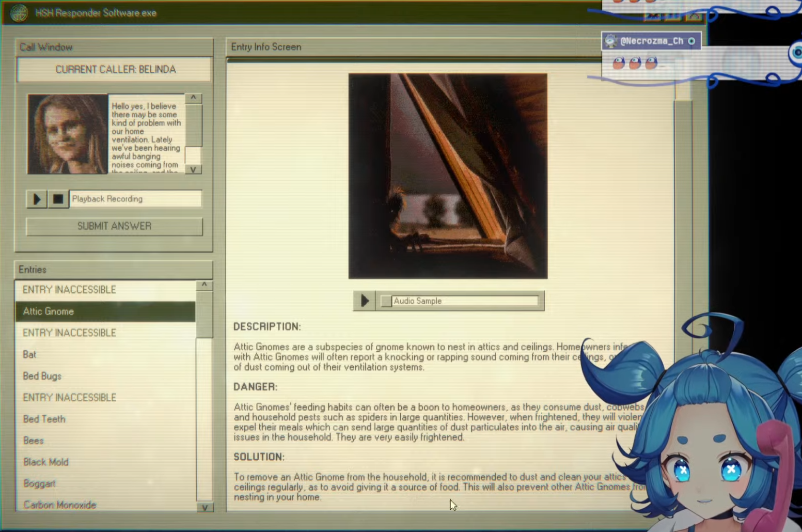This screenshot has width=802, height=532.
Task: Click the globe icon beside HSH Responder Software.exe
Action: (19, 13)
